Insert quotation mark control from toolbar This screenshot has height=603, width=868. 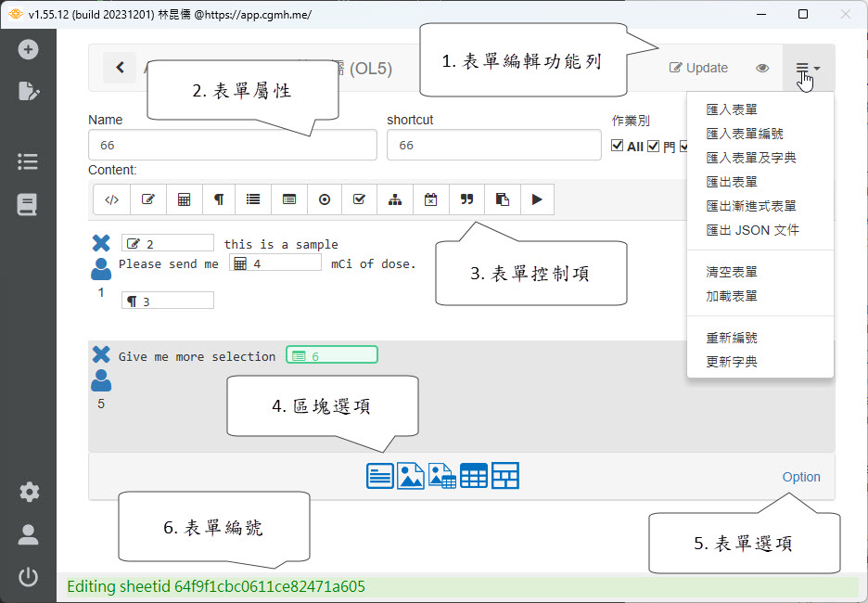[x=466, y=199]
